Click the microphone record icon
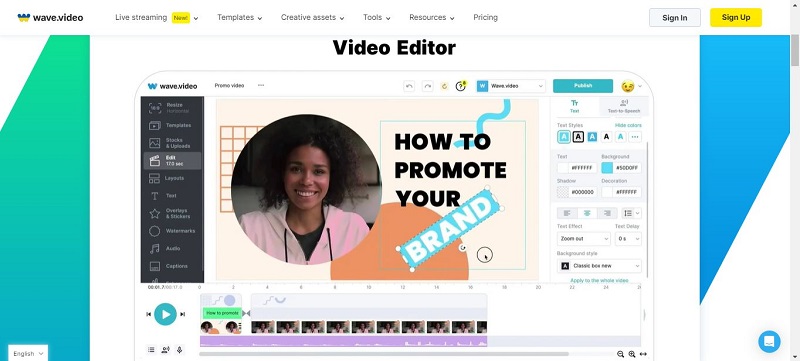 (179, 350)
